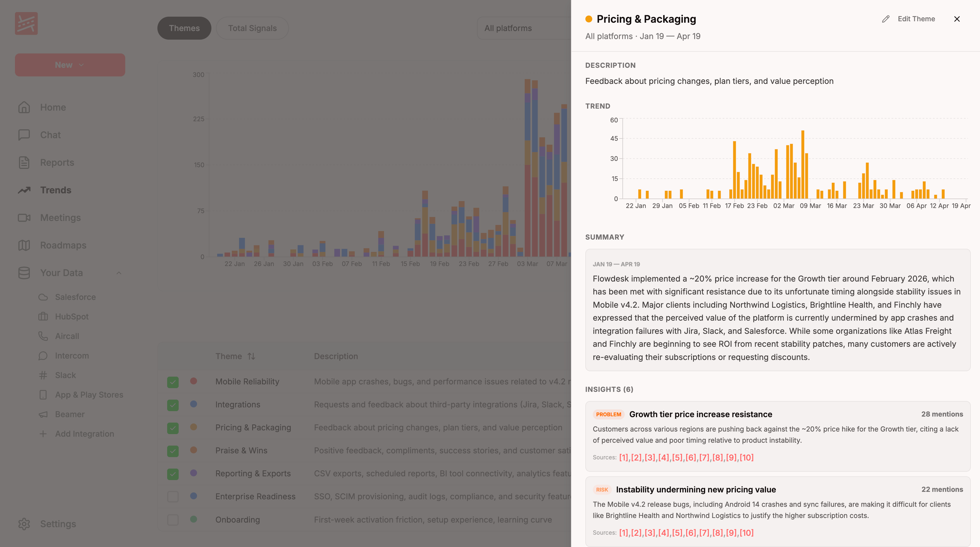
Task: Select the Reporting & Exports theme name
Action: [253, 473]
